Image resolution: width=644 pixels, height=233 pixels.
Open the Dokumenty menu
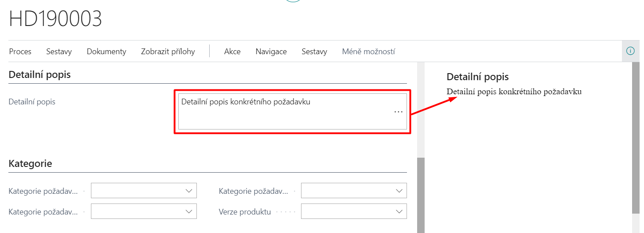(x=106, y=52)
